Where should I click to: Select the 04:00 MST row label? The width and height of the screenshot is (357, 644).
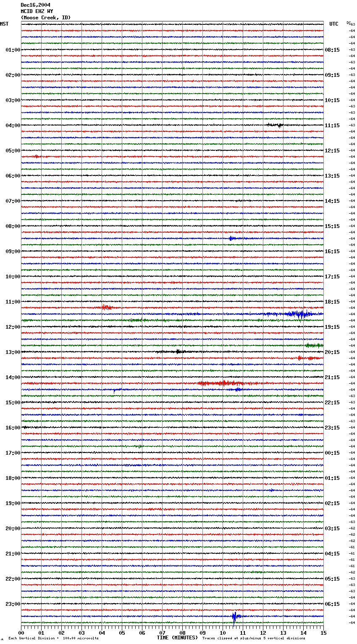coord(13,126)
